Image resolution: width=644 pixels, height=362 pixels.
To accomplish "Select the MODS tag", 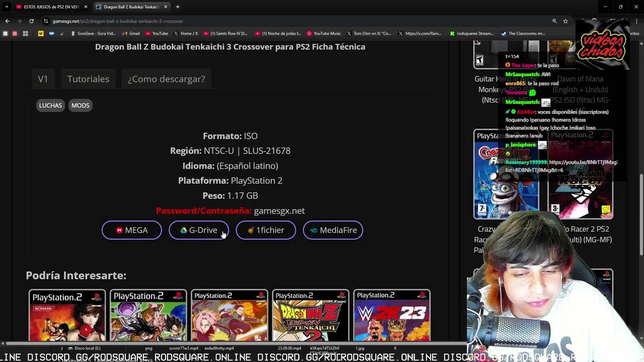I will pyautogui.click(x=80, y=106).
